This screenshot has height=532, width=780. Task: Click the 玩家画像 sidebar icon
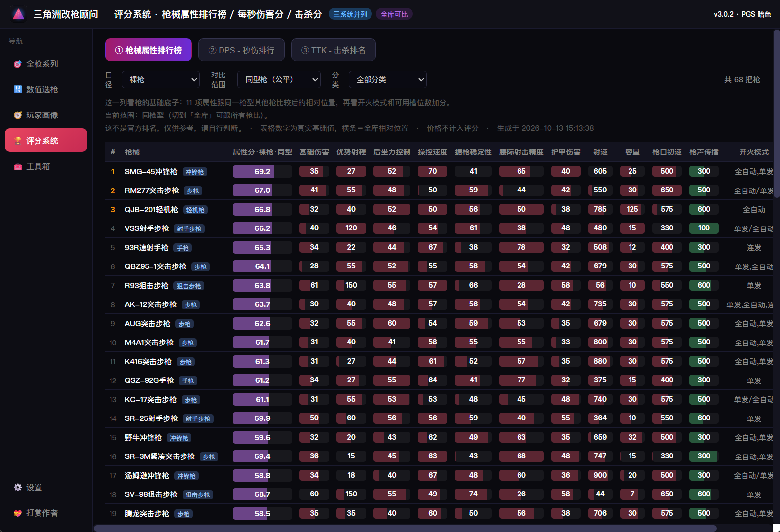[x=18, y=115]
